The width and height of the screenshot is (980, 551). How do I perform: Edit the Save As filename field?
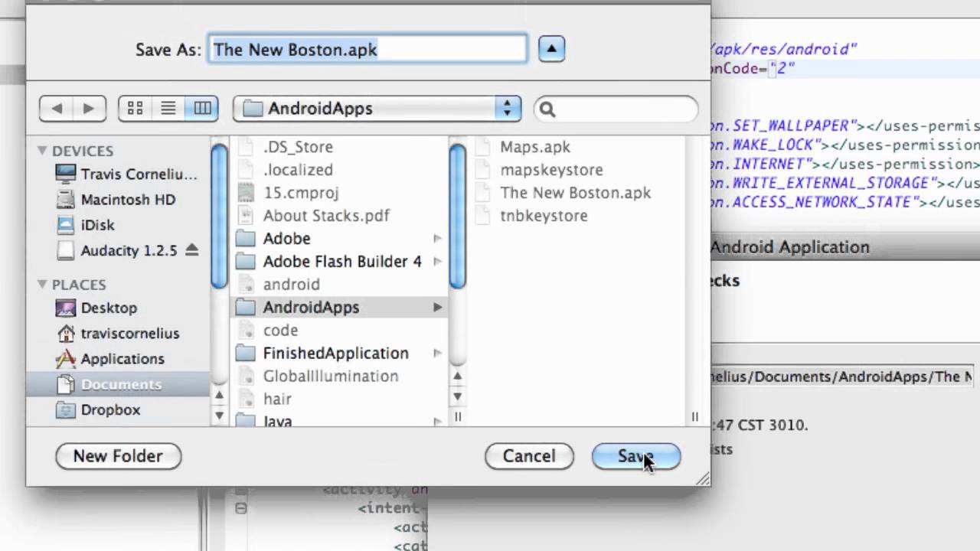pos(367,50)
